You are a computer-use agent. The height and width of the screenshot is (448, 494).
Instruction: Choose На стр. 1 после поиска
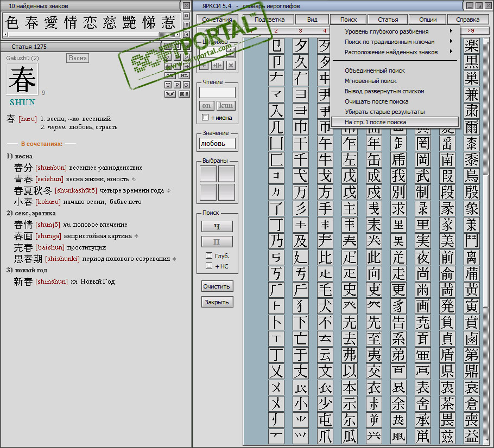pyautogui.click(x=395, y=122)
